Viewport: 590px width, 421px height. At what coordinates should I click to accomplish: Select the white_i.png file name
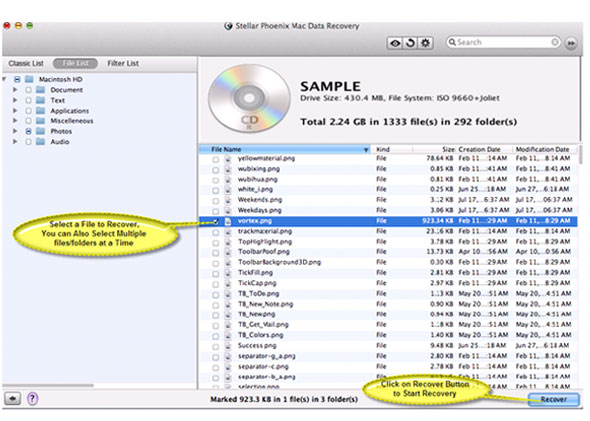[255, 190]
